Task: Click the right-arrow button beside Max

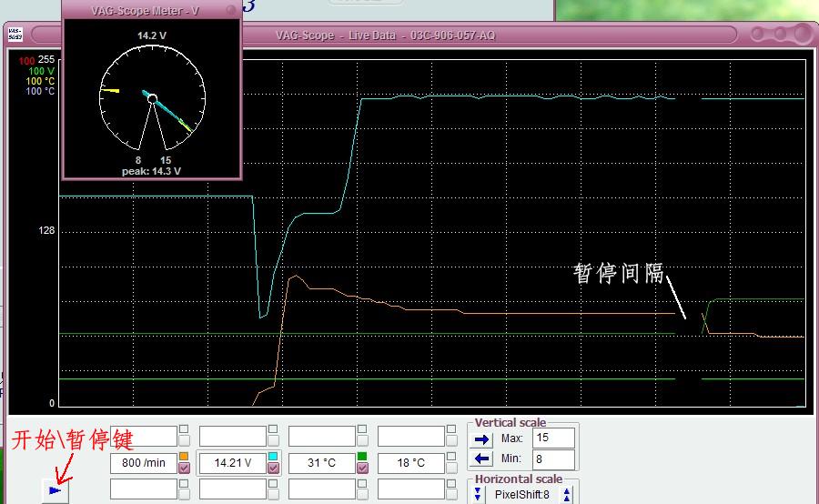Action: [481, 439]
